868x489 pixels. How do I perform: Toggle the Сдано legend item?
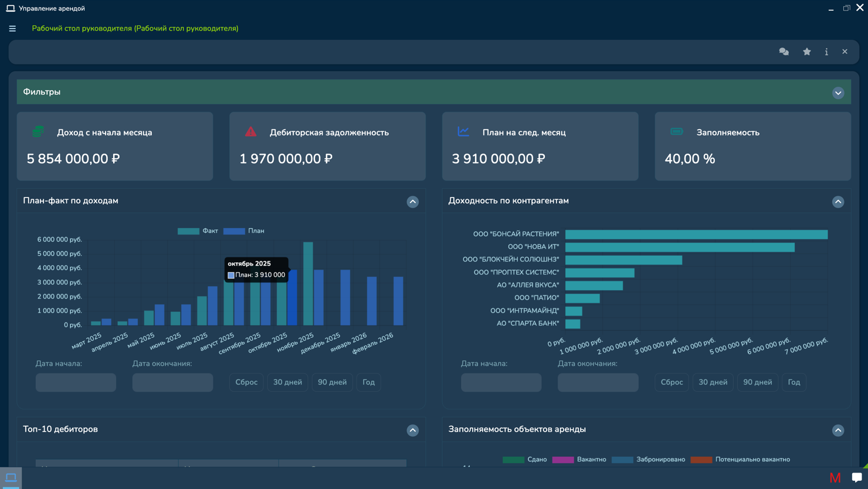point(524,460)
